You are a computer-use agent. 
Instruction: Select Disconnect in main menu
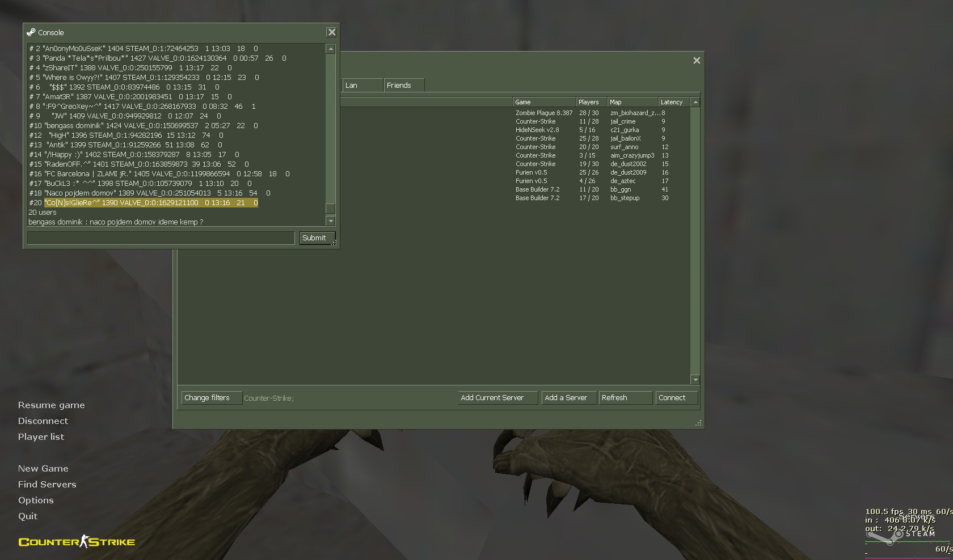pyautogui.click(x=43, y=421)
